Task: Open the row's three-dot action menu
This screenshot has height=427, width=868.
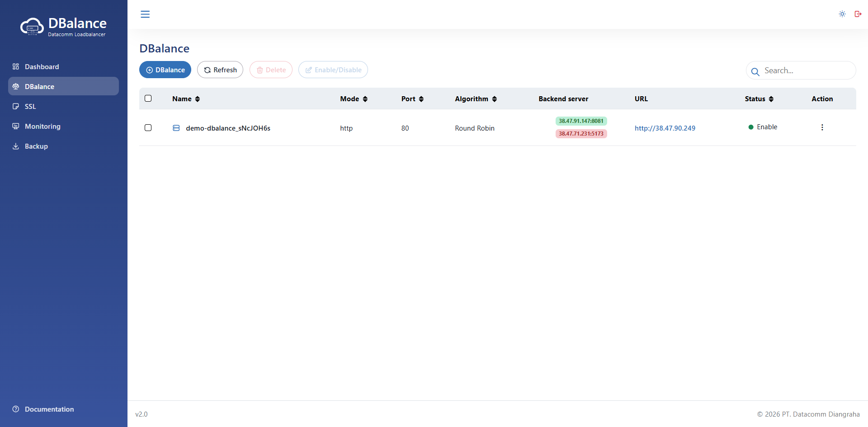Action: point(822,127)
